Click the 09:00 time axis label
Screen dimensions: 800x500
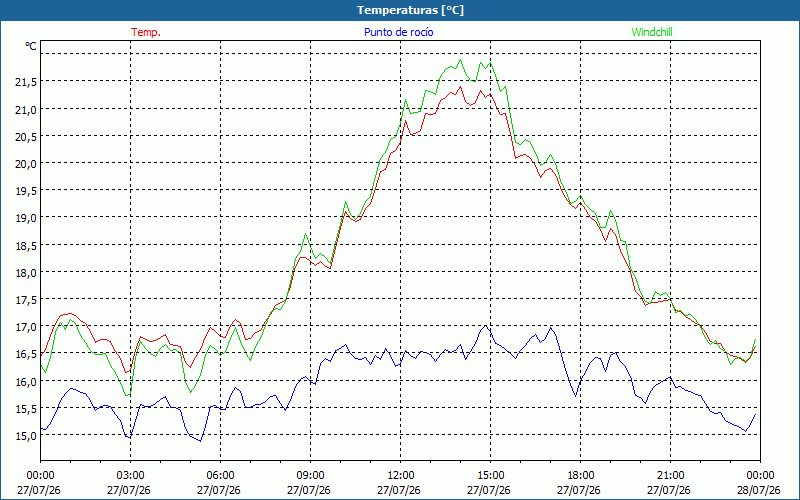tap(310, 476)
